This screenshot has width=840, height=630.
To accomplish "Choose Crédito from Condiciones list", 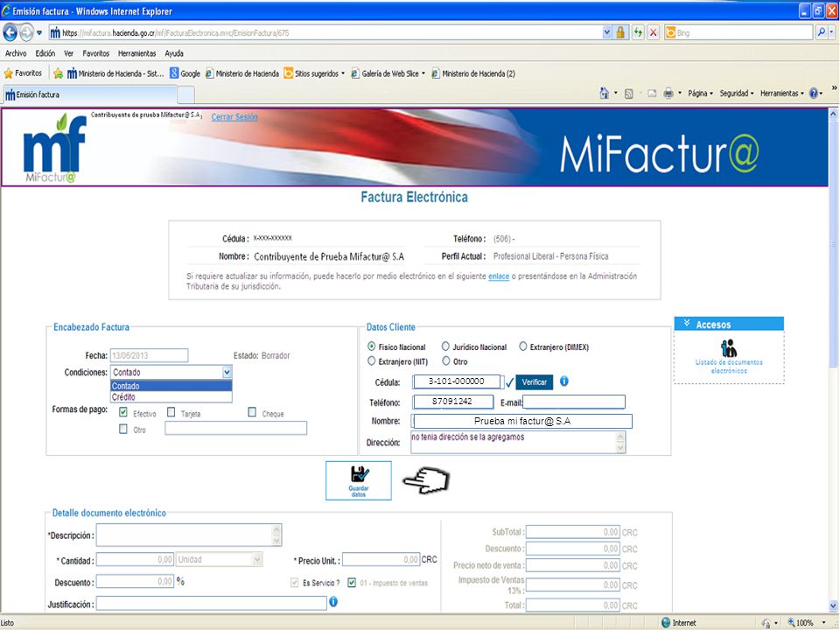I will (x=171, y=397).
